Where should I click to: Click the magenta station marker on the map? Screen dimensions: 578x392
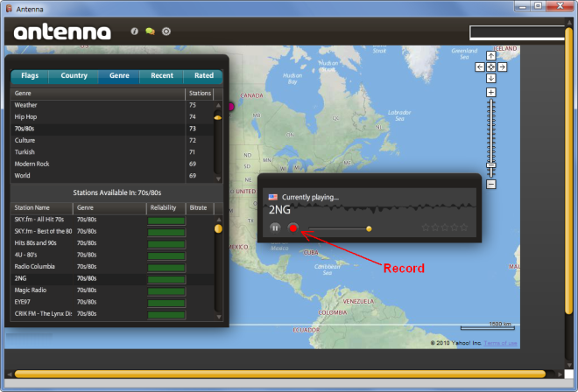(230, 107)
